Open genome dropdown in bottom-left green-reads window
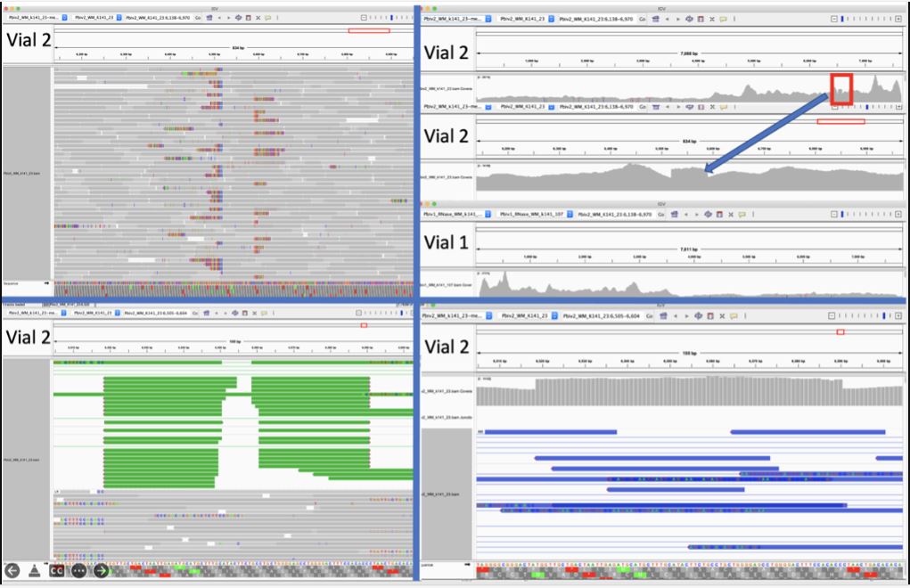The image size is (910, 588). point(63,313)
